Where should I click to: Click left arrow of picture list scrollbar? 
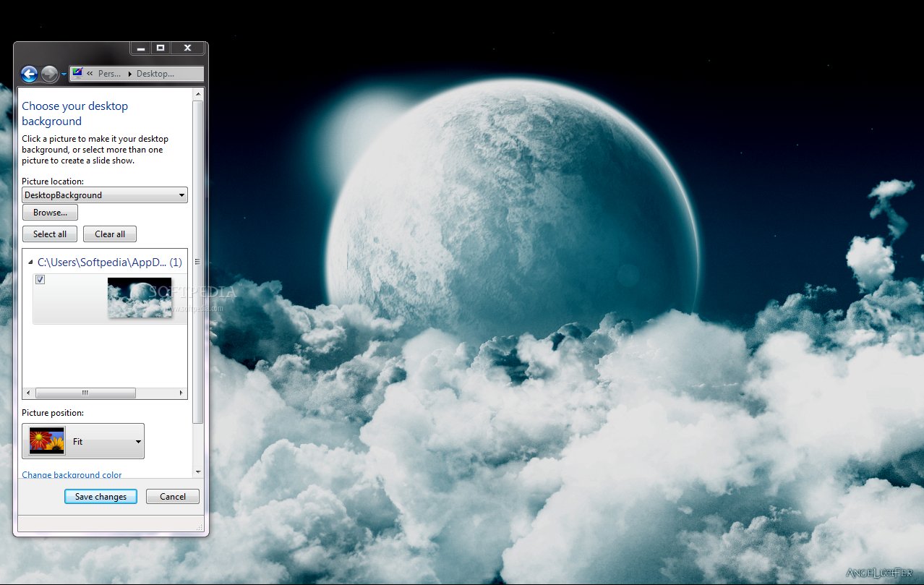click(28, 393)
